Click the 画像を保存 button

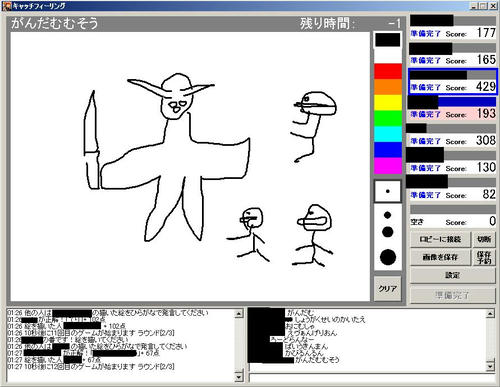click(440, 257)
